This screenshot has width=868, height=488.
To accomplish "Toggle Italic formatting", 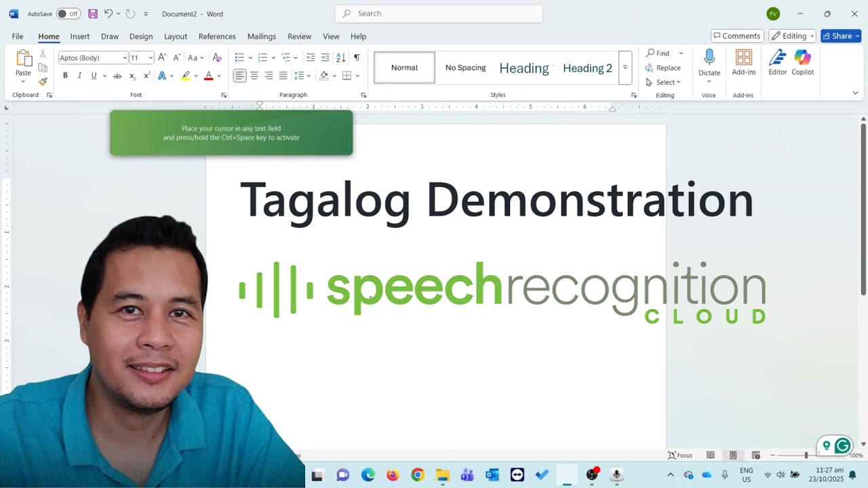I will click(79, 76).
